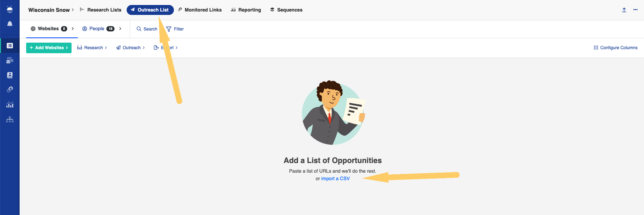Click the notifications bell icon
Image resolution: width=644 pixels, height=215 pixels.
10,24
